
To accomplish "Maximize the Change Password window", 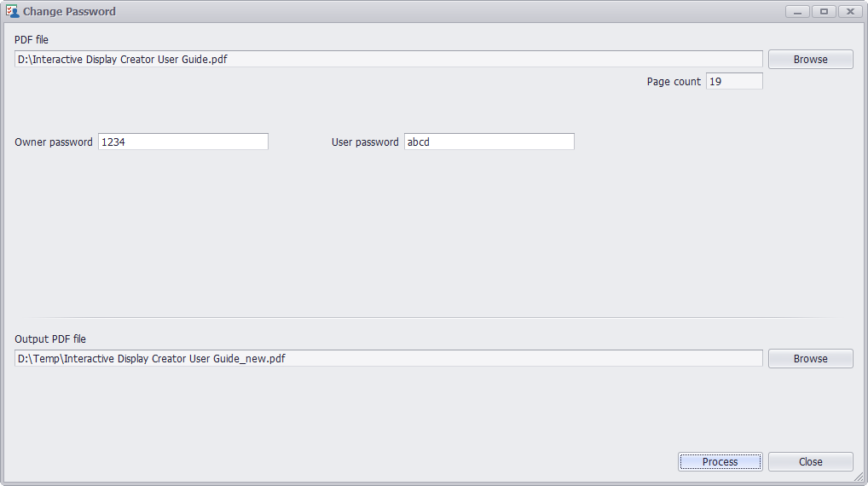I will (x=824, y=12).
